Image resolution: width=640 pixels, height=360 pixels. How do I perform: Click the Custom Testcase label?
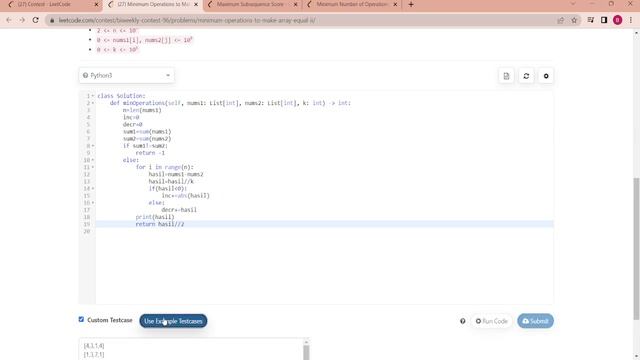(110, 320)
